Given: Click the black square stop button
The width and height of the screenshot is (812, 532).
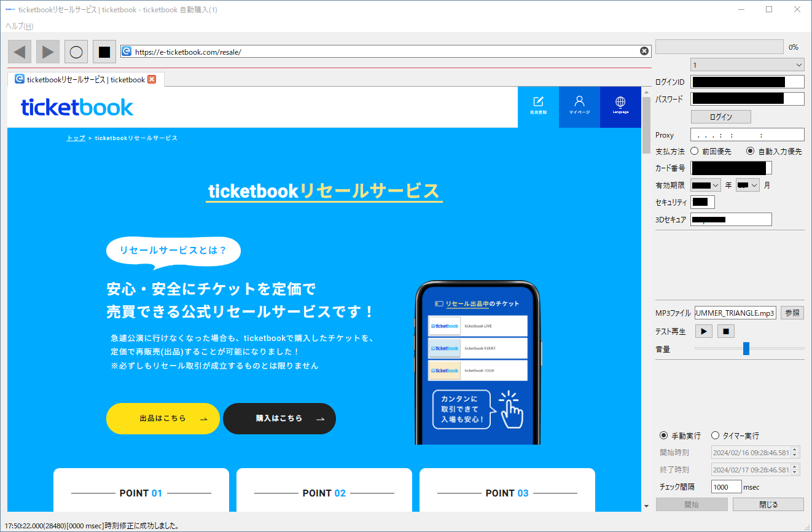Looking at the screenshot, I should point(104,52).
